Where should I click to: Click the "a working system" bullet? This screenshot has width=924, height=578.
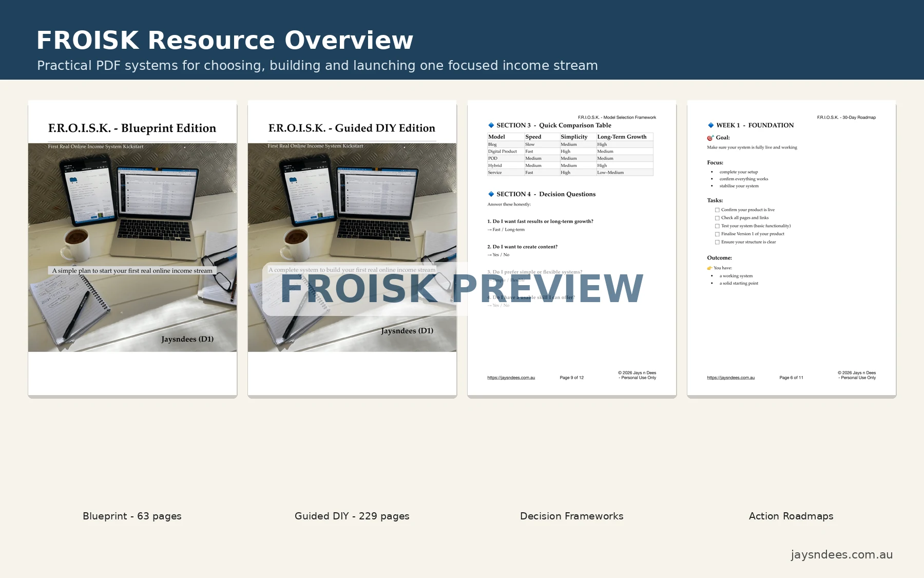pos(736,276)
